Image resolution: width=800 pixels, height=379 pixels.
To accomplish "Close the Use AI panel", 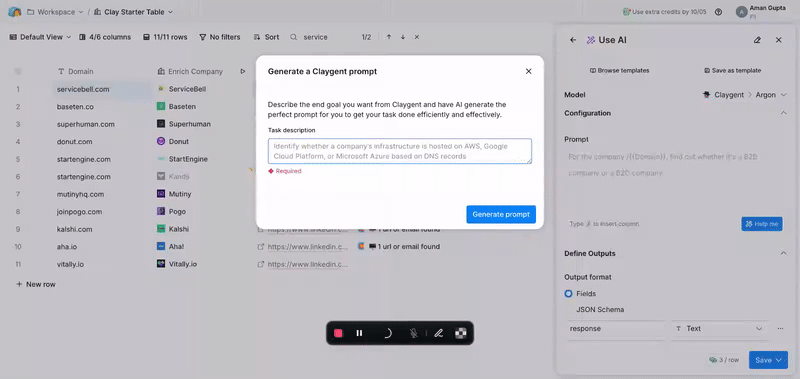I will [779, 40].
